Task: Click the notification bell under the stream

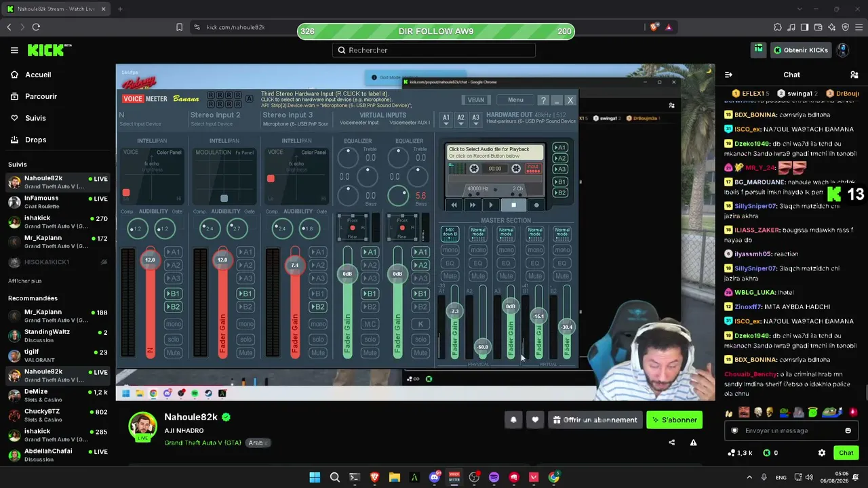Action: click(513, 420)
